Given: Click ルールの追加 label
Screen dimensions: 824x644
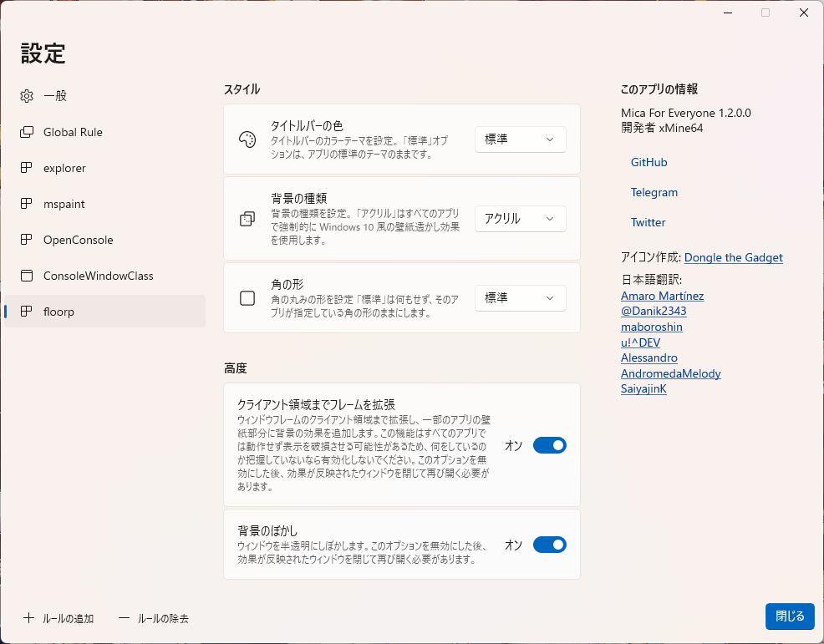Looking at the screenshot, I should coord(69,618).
